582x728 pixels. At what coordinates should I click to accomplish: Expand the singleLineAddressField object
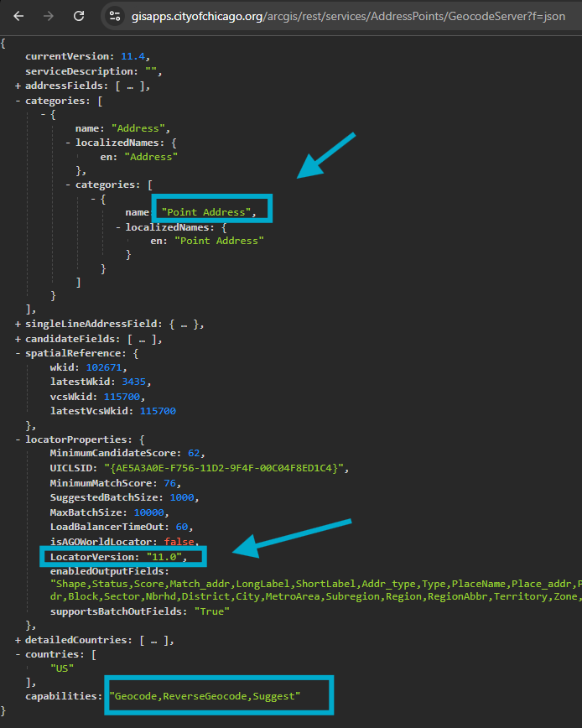click(18, 324)
